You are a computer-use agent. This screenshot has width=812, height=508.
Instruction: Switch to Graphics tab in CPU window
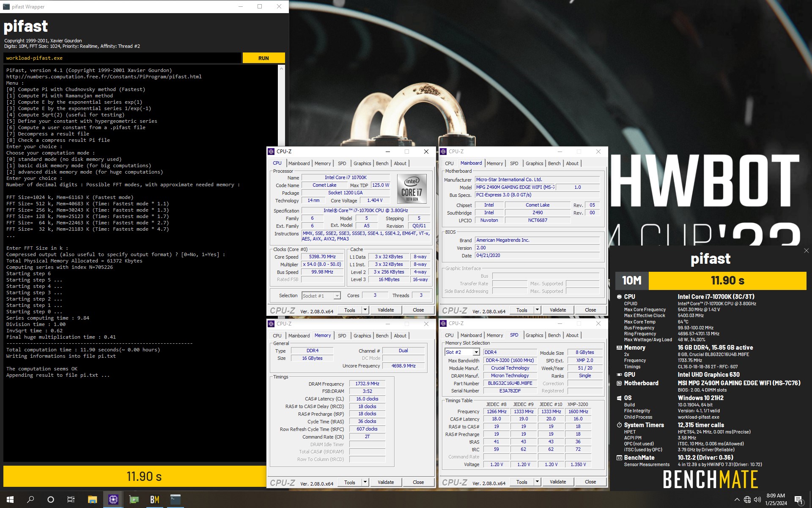[x=362, y=163]
